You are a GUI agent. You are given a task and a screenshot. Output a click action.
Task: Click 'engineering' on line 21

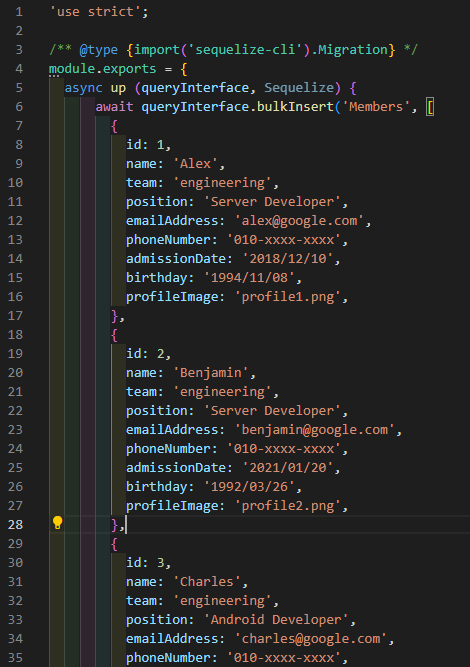222,392
